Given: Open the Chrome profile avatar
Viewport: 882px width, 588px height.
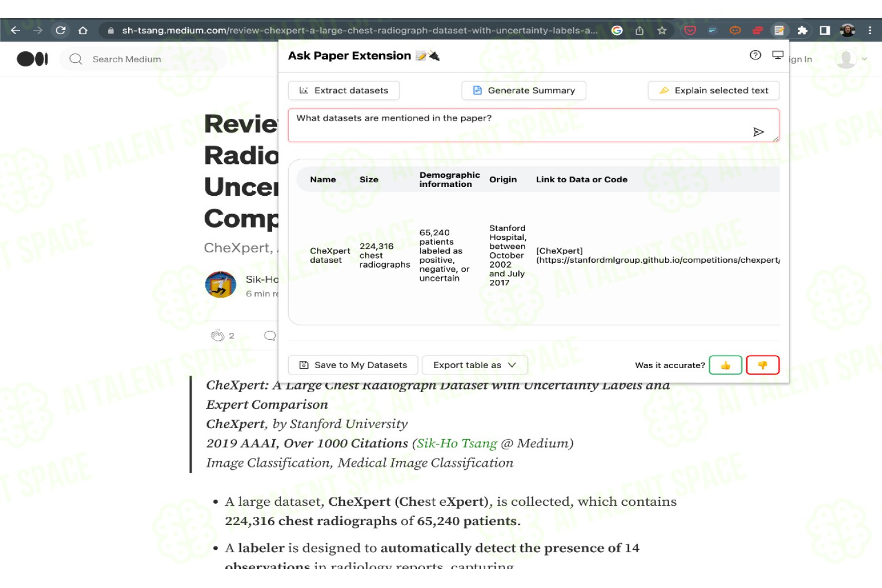Looking at the screenshot, I should [847, 31].
